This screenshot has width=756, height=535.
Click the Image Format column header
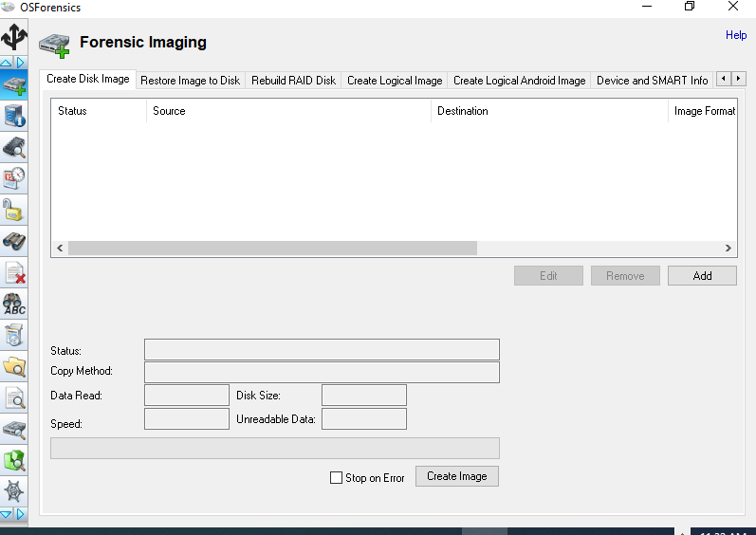pyautogui.click(x=703, y=111)
